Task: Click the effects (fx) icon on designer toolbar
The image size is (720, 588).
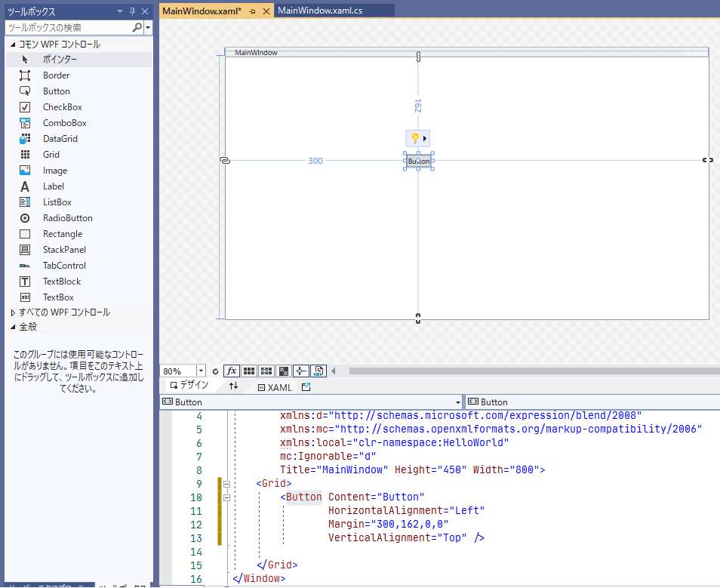Action: [x=231, y=371]
